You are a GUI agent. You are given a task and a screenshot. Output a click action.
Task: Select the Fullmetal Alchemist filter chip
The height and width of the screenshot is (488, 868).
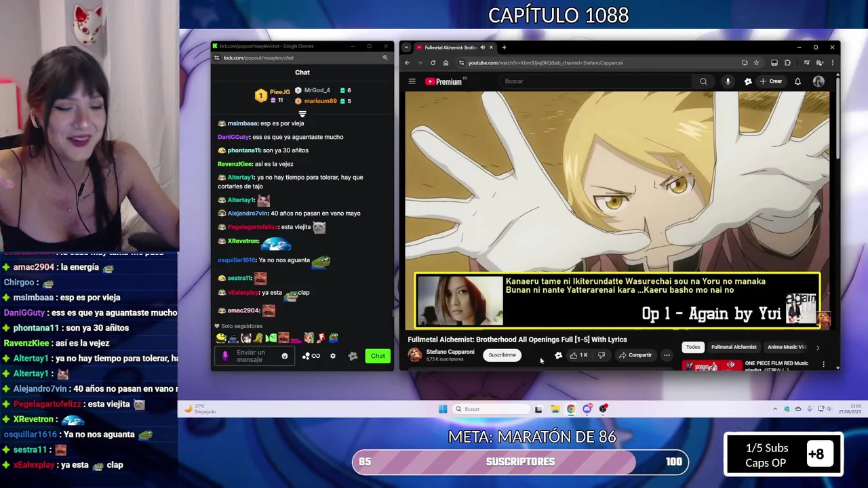[734, 347]
